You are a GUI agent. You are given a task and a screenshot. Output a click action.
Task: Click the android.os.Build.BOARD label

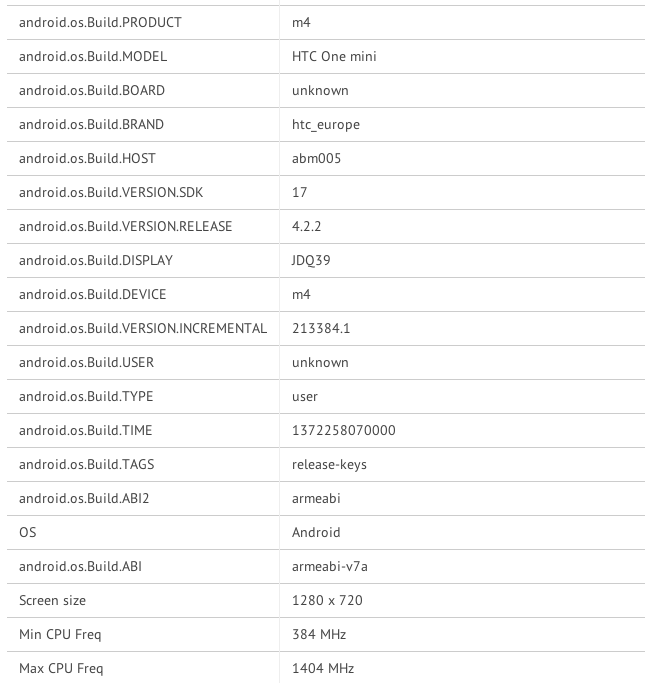[92, 90]
